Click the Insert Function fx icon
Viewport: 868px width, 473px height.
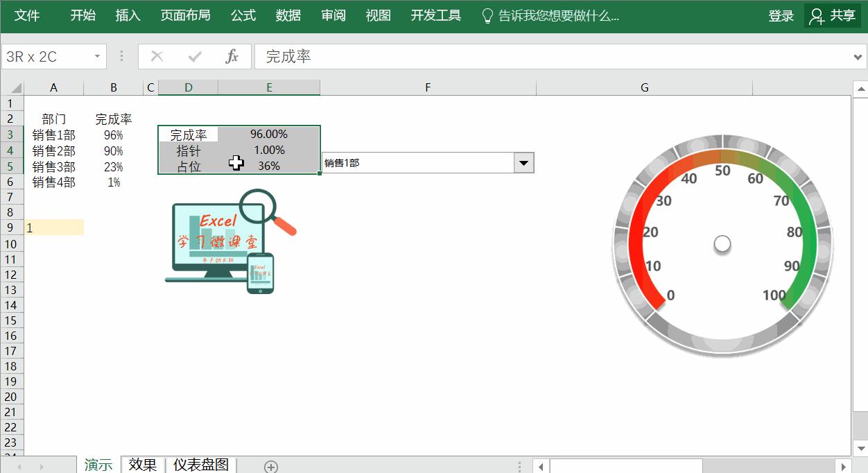pos(232,56)
